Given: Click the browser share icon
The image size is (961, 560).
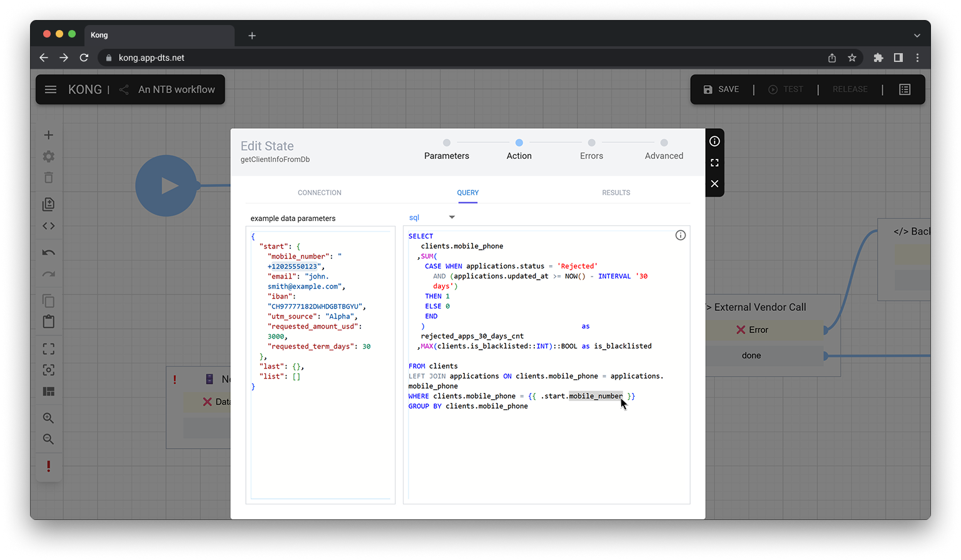Looking at the screenshot, I should [832, 58].
